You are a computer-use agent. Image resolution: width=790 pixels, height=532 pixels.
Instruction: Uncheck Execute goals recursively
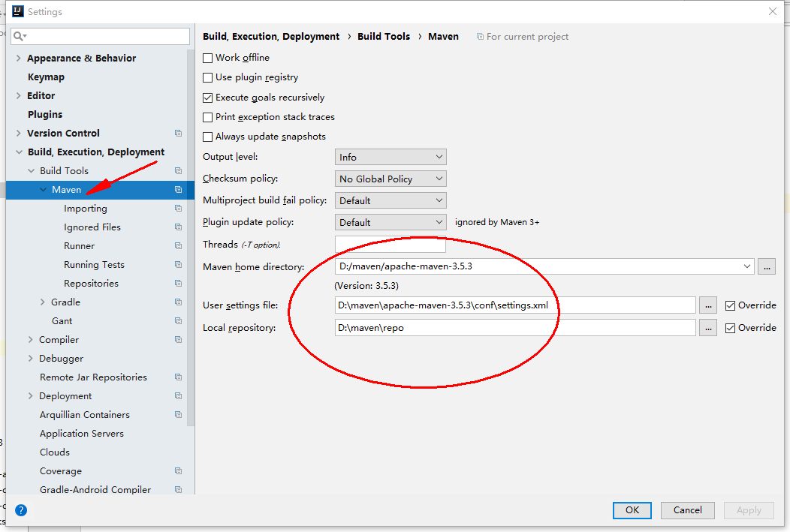pyautogui.click(x=207, y=97)
